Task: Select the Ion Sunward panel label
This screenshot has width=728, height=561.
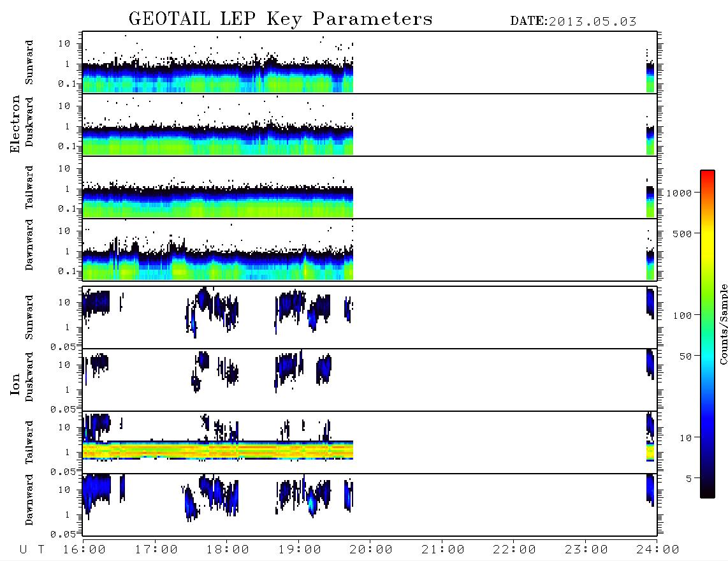Action: coord(29,317)
